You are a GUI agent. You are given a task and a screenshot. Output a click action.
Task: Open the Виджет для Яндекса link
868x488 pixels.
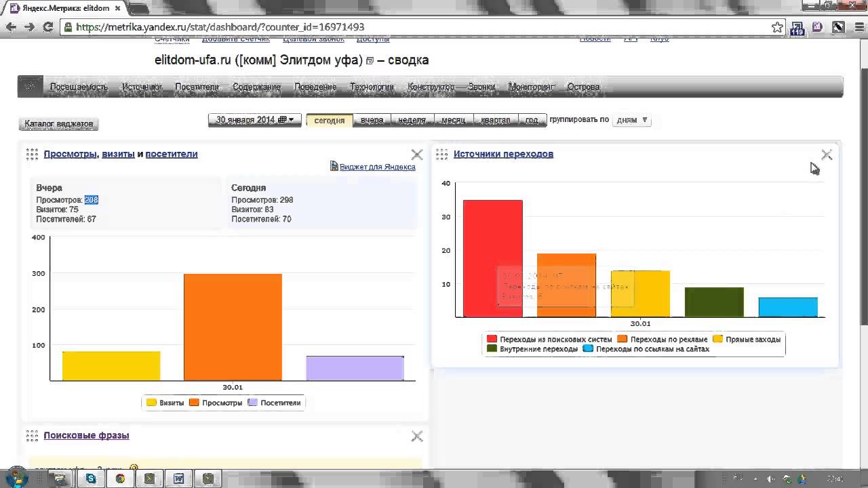378,167
